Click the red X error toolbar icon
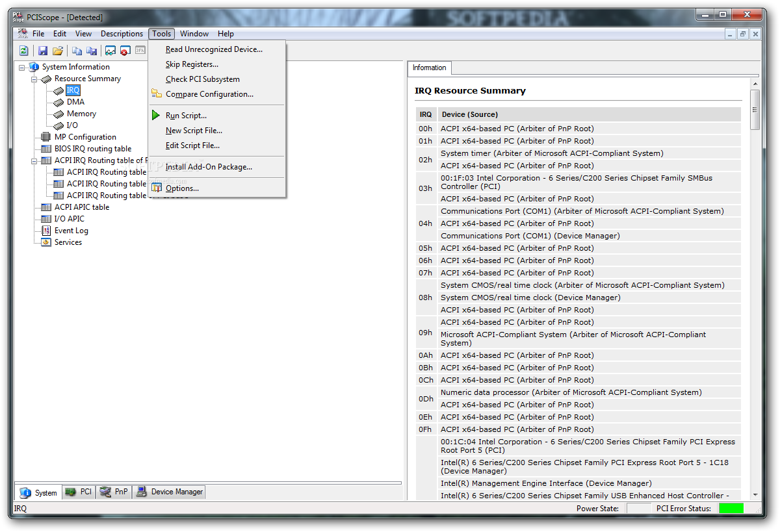Image resolution: width=780 pixels, height=532 pixels. click(125, 51)
